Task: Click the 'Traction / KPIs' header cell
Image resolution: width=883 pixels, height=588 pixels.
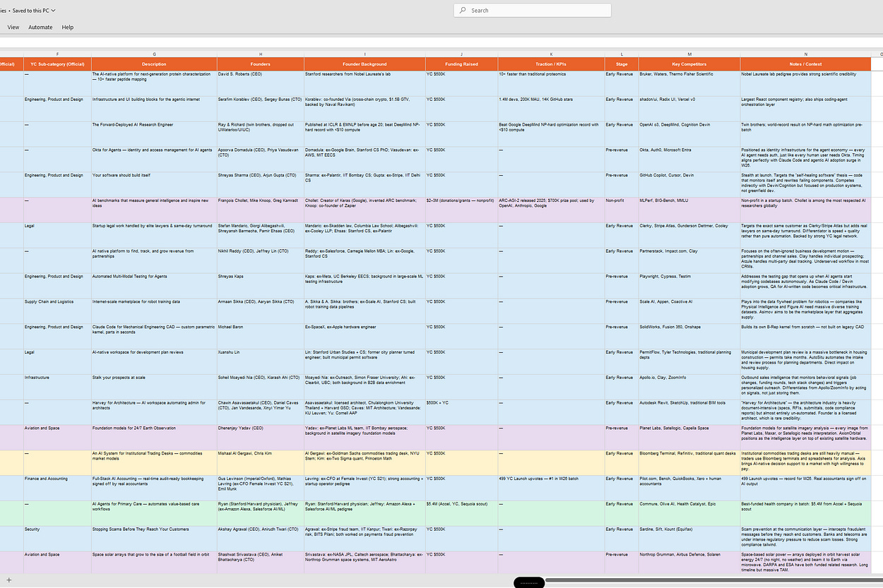Action: click(x=551, y=64)
